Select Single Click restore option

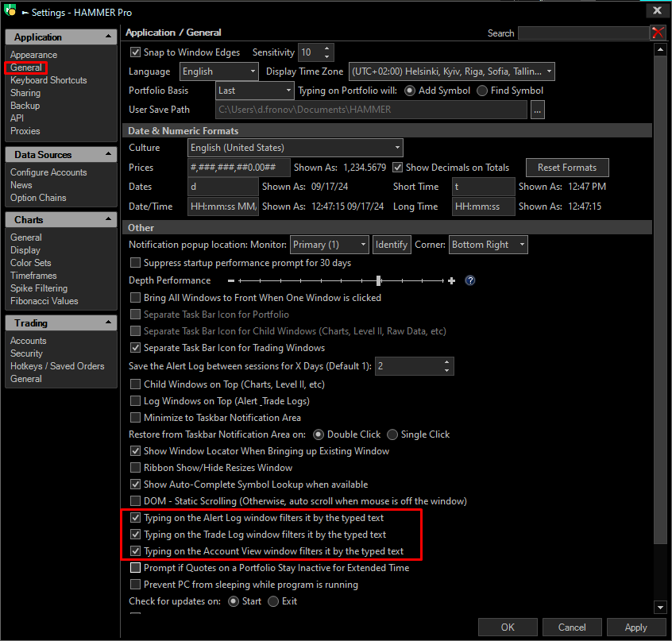click(x=392, y=434)
